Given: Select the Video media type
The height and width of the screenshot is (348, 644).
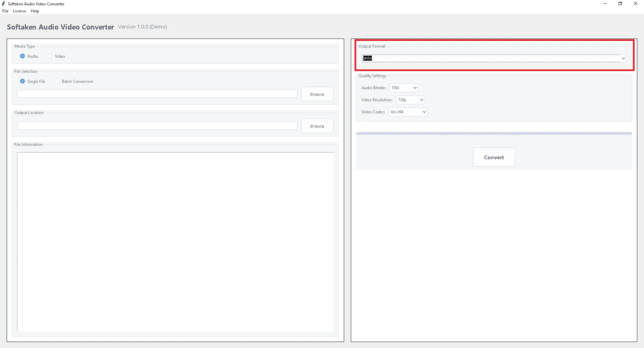Looking at the screenshot, I should (50, 56).
